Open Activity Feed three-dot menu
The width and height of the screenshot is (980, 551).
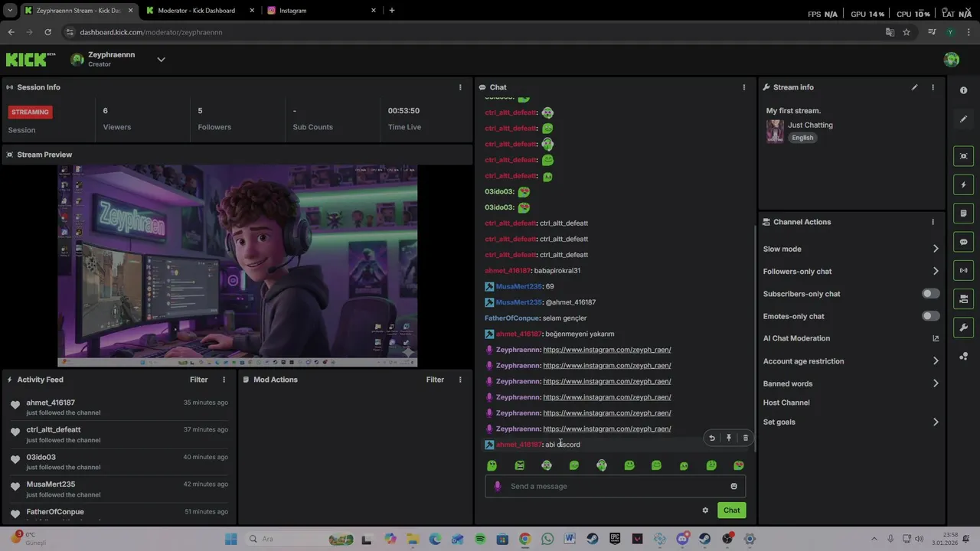224,380
